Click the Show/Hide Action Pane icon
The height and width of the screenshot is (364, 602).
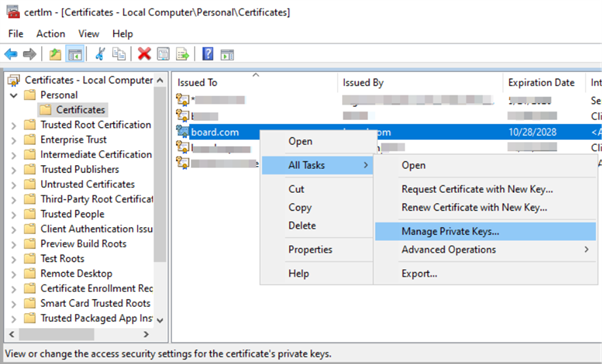(227, 55)
